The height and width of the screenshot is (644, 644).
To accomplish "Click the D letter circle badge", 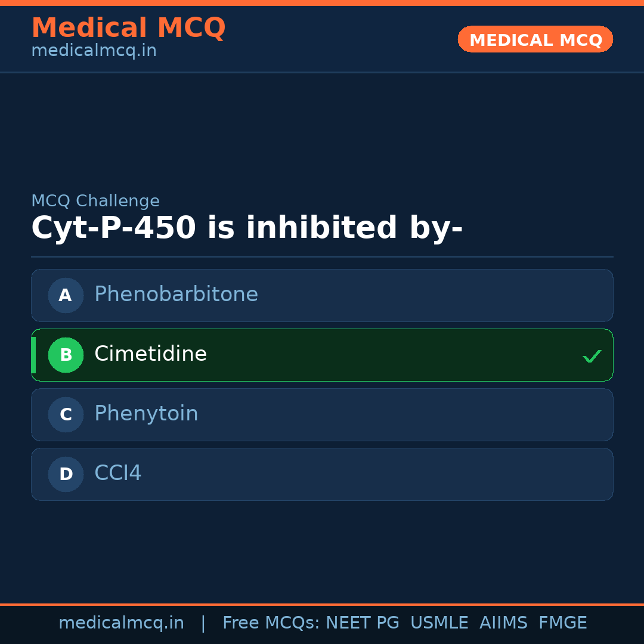I will click(x=66, y=474).
